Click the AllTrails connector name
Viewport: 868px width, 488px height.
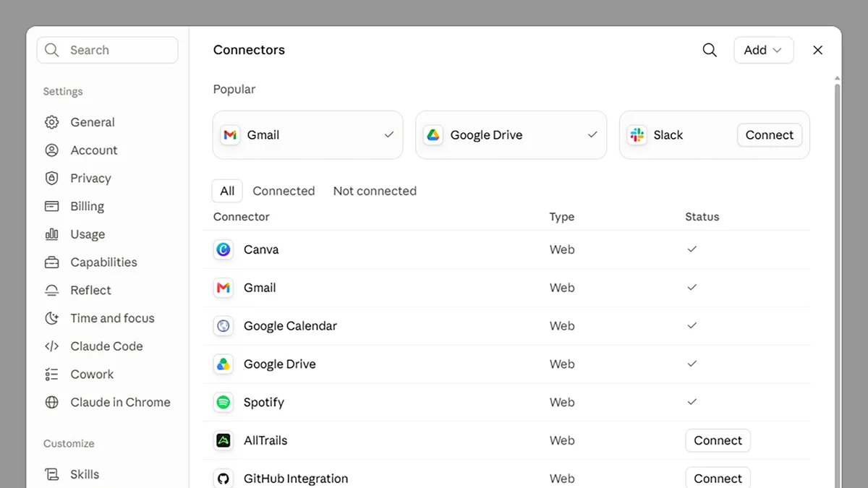coord(265,440)
